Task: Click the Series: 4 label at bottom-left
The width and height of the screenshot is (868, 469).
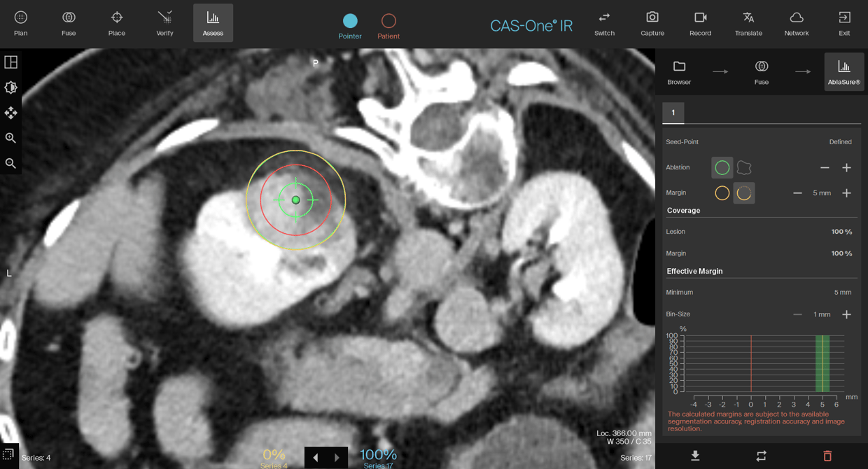Action: [36, 458]
